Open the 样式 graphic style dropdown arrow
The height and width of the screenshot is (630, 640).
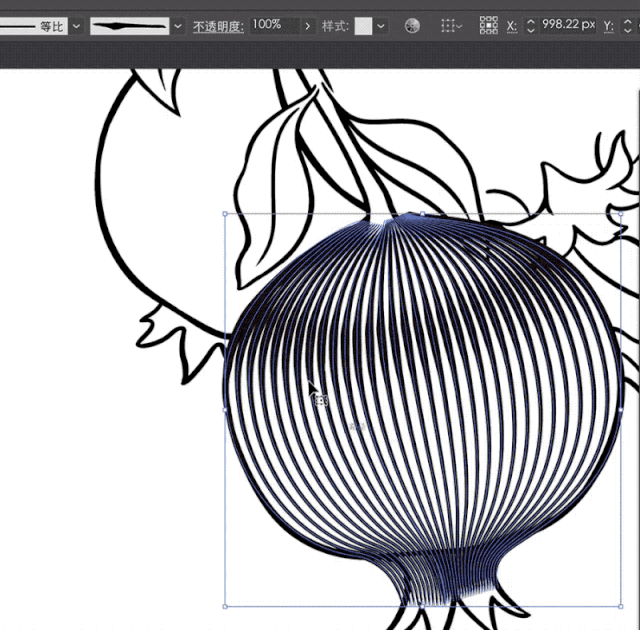click(x=381, y=25)
